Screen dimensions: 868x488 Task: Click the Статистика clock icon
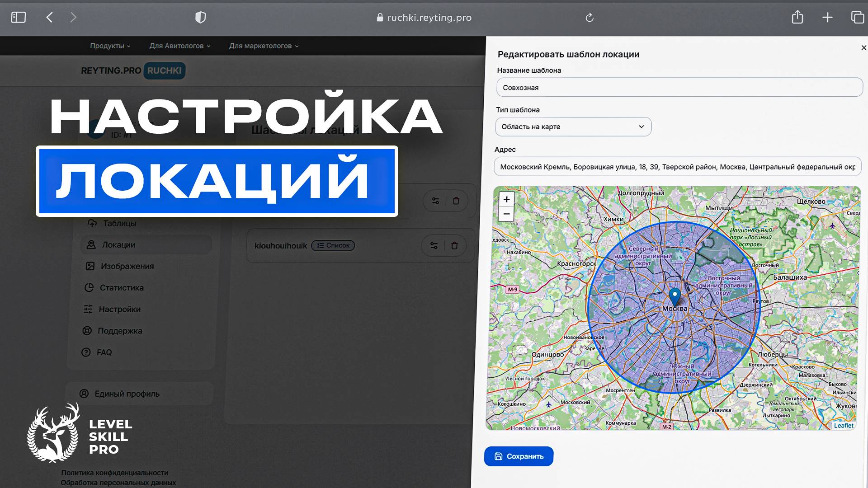(90, 287)
